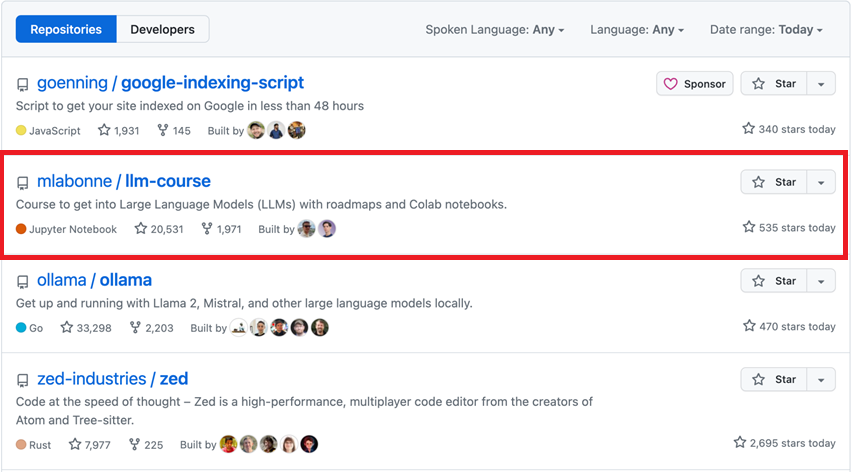Open fifth contributor avatar of zed
The height and width of the screenshot is (472, 855).
point(309,444)
